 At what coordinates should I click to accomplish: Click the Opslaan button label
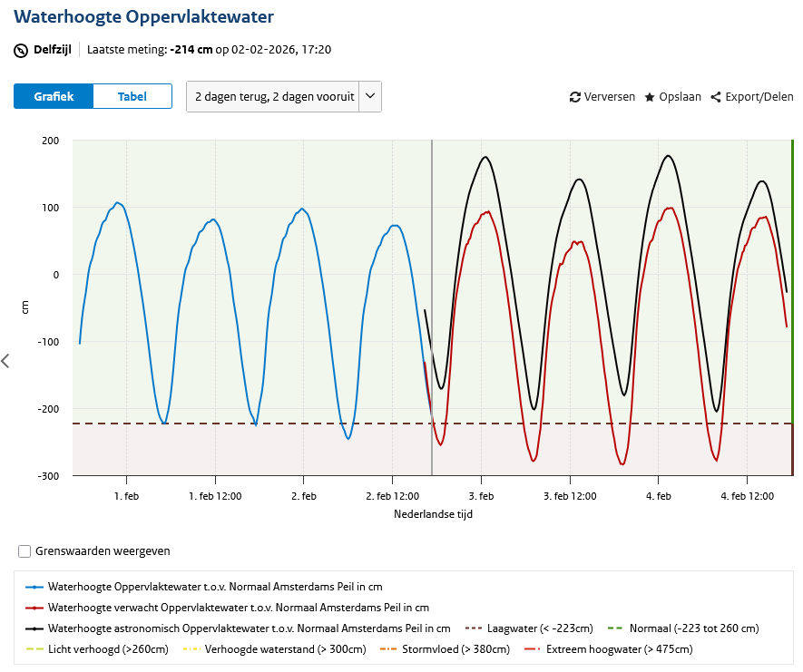click(681, 97)
